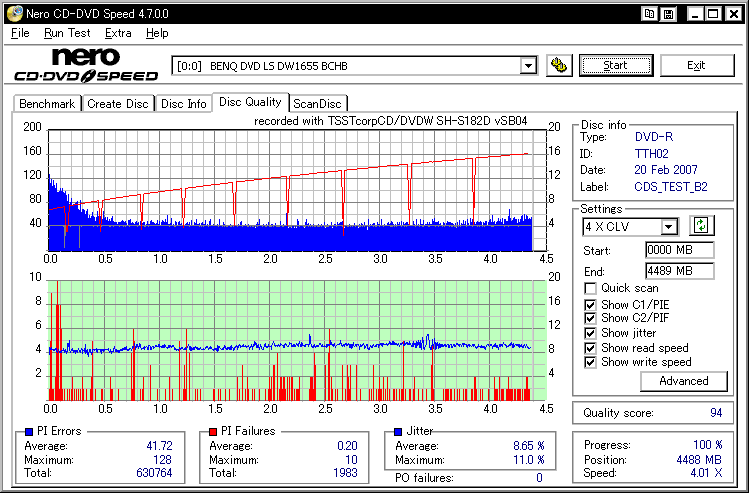The width and height of the screenshot is (749, 493).
Task: Open the File menu
Action: tap(20, 33)
